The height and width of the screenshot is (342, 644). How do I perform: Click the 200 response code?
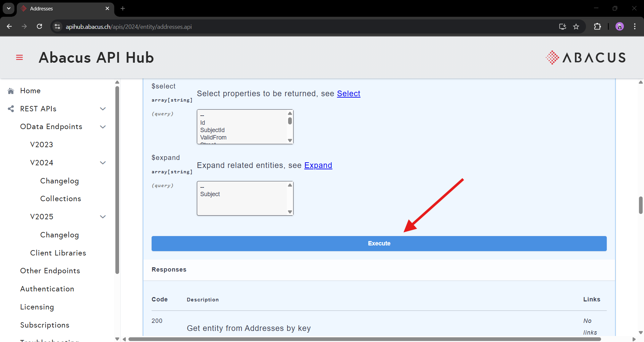coord(157,321)
